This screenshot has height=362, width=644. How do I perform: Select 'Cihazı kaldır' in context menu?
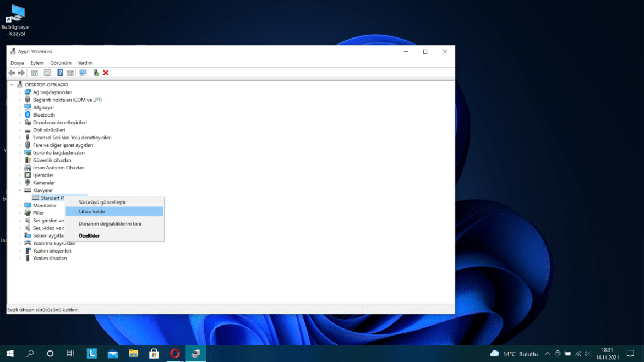click(92, 211)
